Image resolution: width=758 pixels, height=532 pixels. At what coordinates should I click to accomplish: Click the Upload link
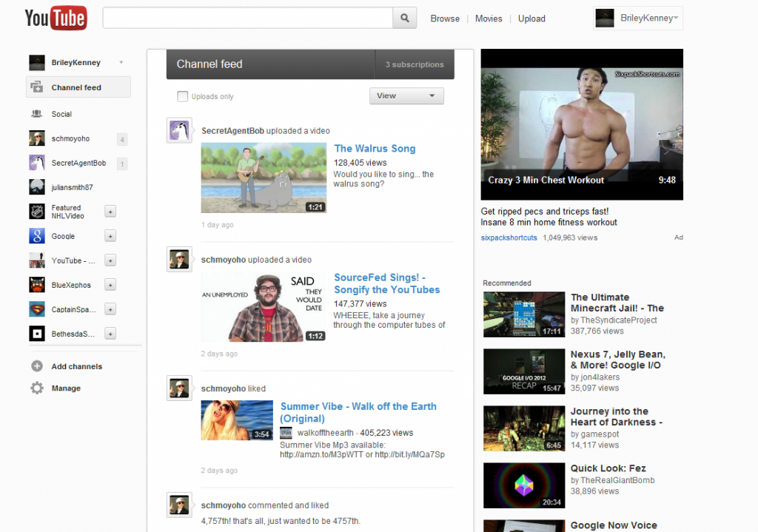(531, 18)
